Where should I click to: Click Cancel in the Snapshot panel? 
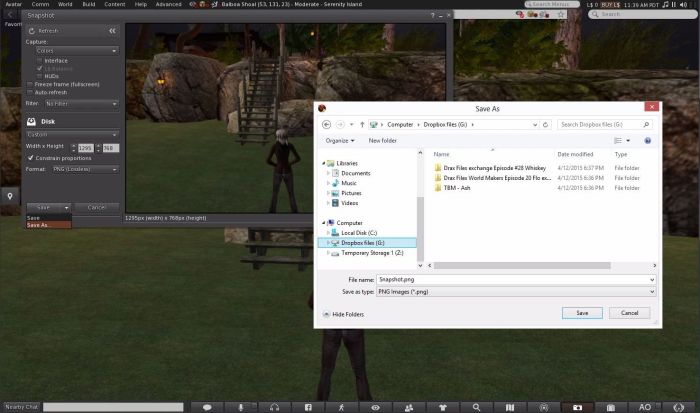pos(97,208)
